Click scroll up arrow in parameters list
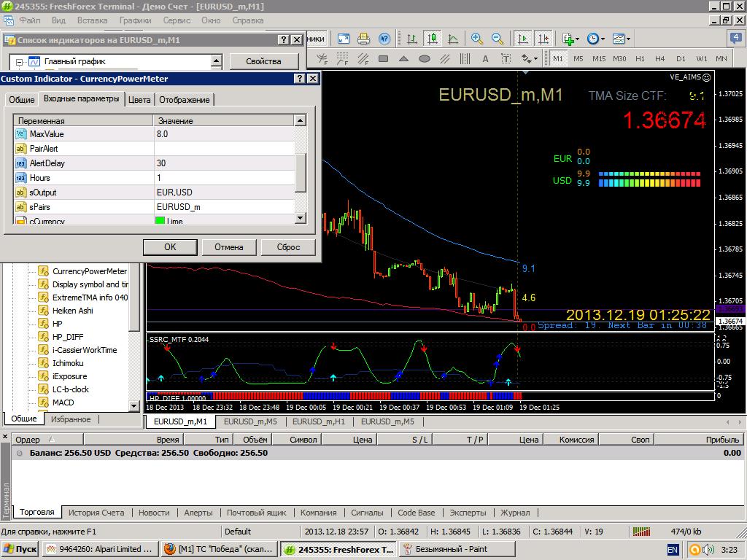This screenshot has width=747, height=560. 300,120
